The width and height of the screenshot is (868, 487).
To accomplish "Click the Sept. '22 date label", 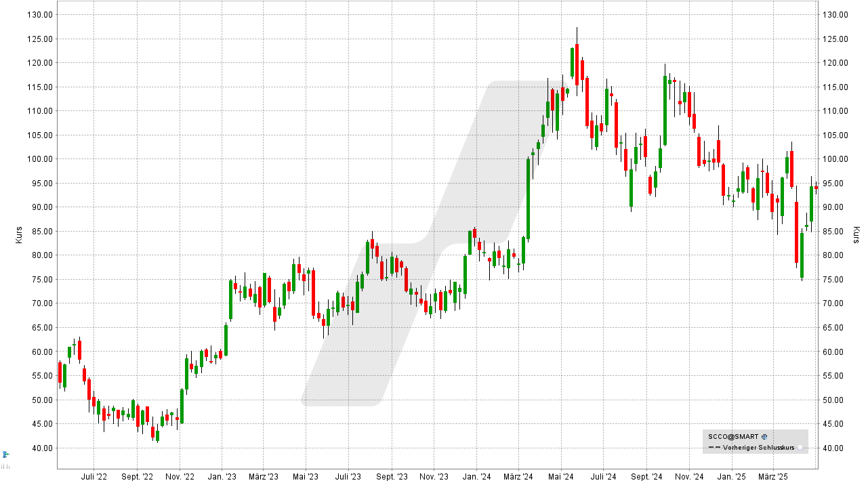I will coord(136,477).
